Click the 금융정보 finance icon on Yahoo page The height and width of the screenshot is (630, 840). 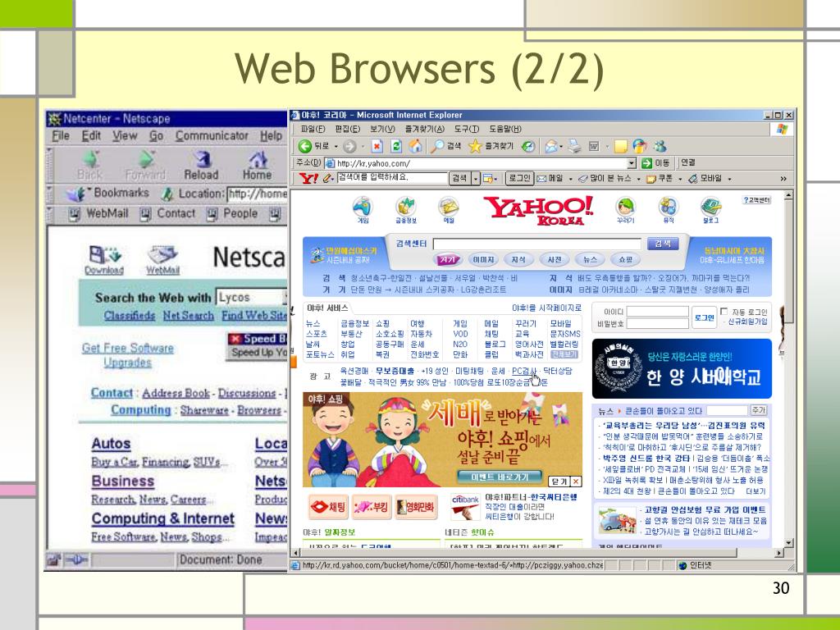coord(405,207)
